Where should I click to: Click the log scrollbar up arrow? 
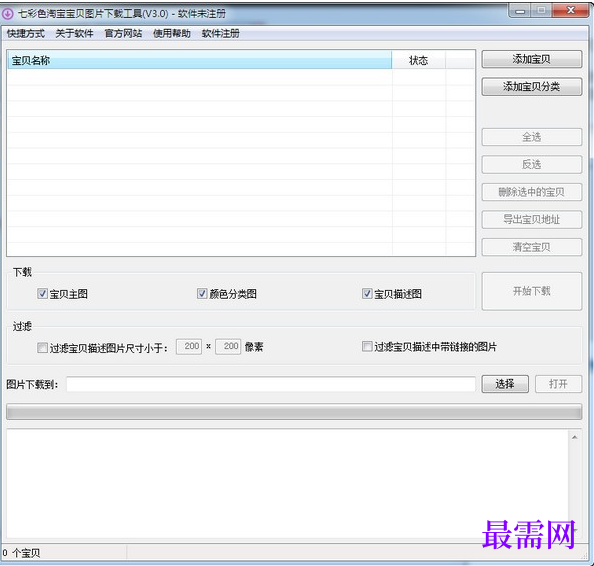click(575, 437)
